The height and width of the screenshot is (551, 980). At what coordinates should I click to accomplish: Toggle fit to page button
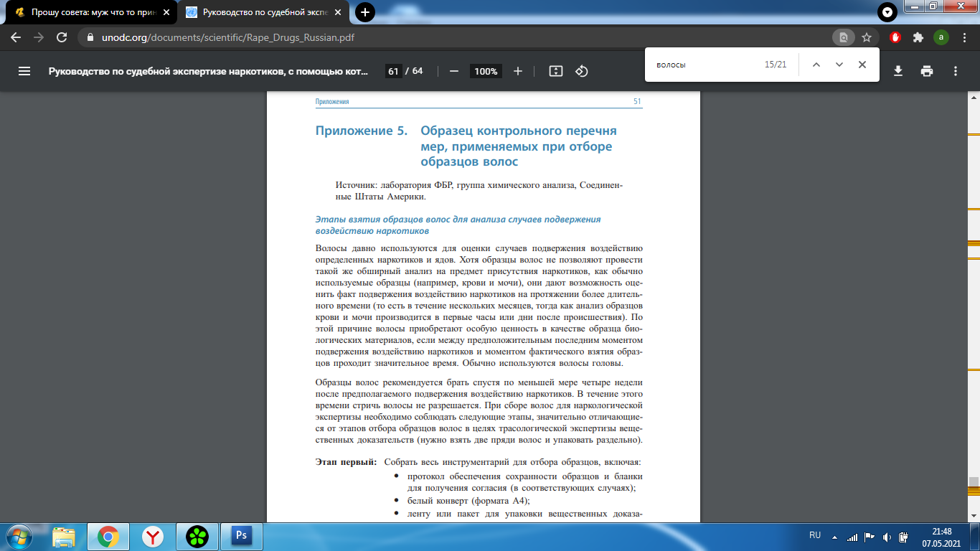point(555,71)
